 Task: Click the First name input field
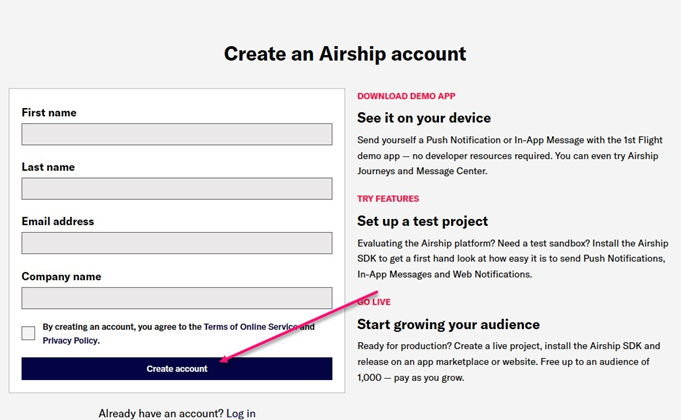(x=176, y=134)
